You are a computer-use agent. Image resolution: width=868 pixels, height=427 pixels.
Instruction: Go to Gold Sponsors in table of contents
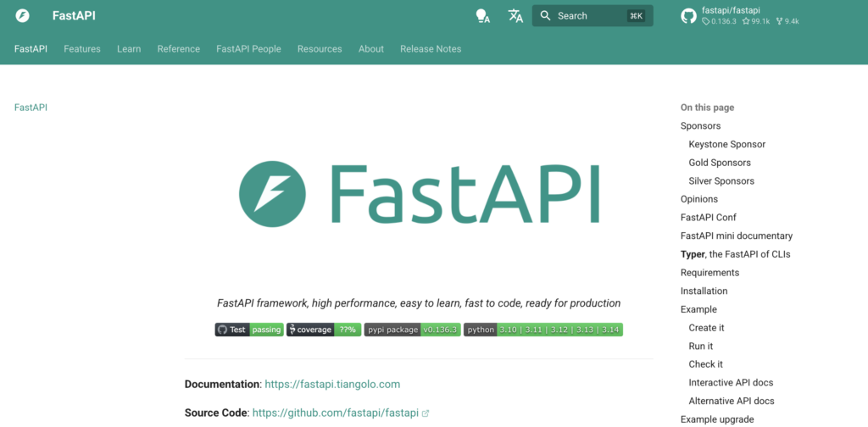[720, 163]
